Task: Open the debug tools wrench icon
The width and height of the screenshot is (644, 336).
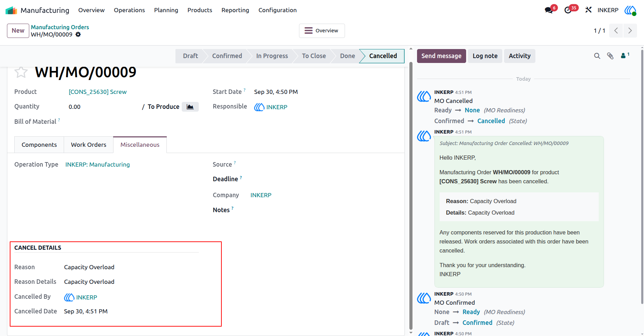Action: coord(588,10)
